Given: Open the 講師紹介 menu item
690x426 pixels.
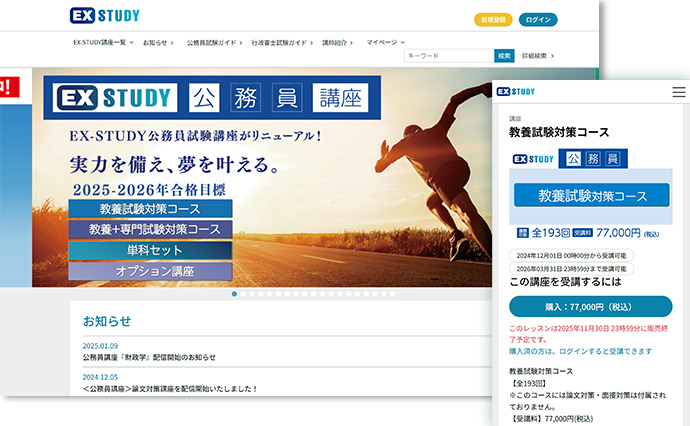Looking at the screenshot, I should click(x=337, y=43).
